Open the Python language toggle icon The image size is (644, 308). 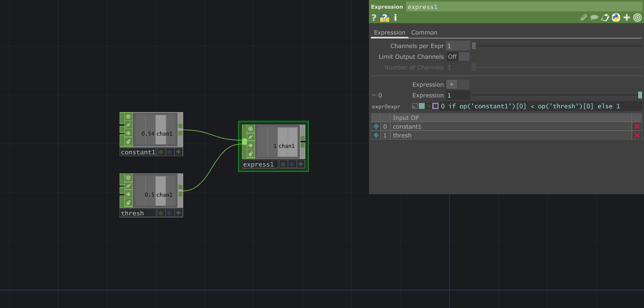[616, 18]
